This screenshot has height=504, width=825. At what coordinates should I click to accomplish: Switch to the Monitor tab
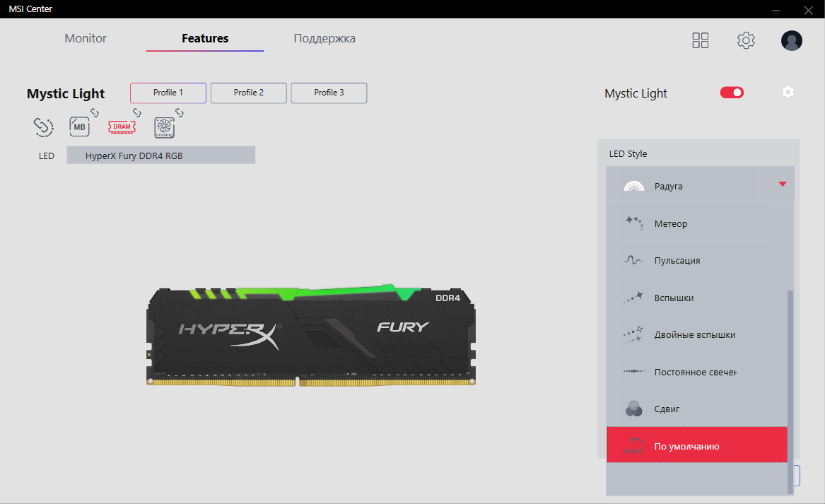pos(86,38)
